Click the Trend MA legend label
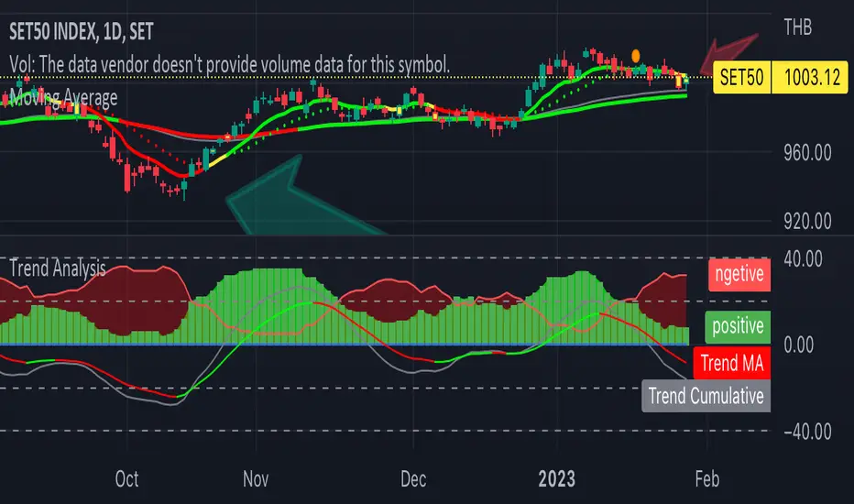The height and width of the screenshot is (504, 854). pos(732,363)
